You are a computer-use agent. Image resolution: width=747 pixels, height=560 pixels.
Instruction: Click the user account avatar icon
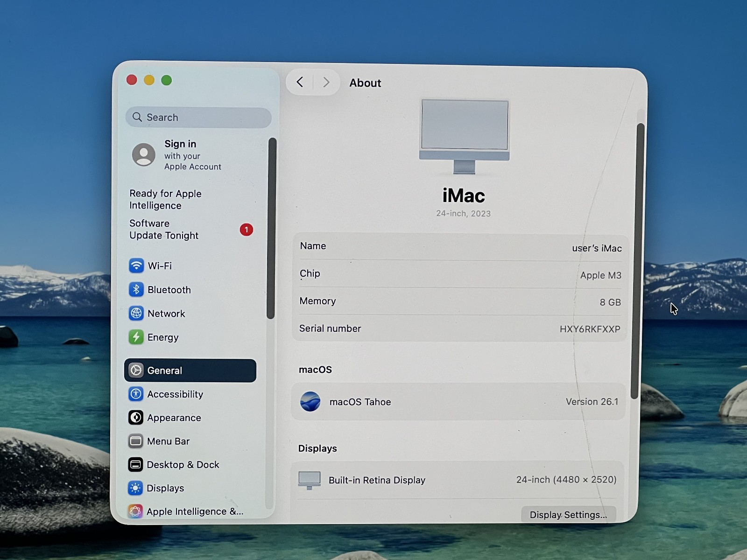[144, 154]
